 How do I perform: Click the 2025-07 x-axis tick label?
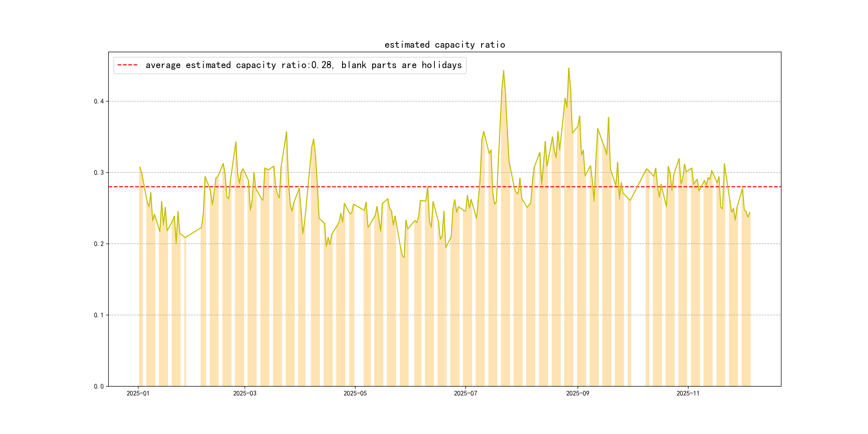[x=465, y=393]
